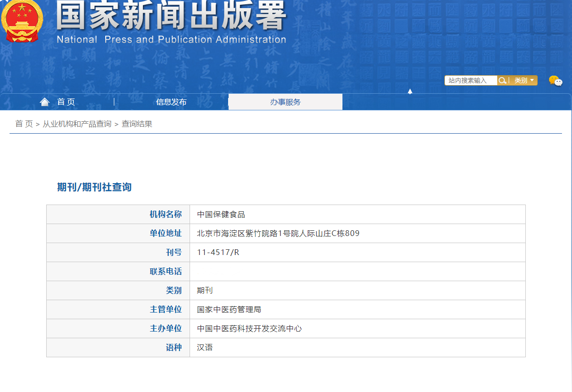
Task: Click the 期刊/期刊社查询 heading
Action: click(94, 187)
